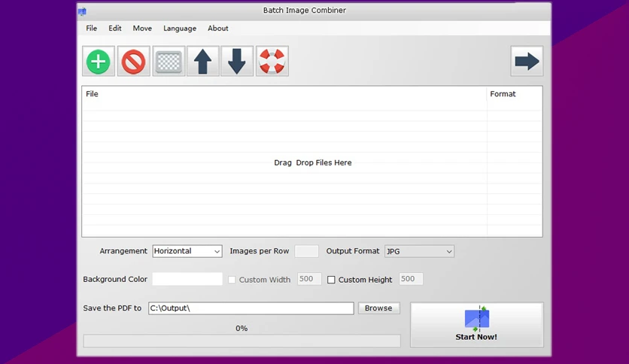Pick a color in Background Color swatch

point(187,279)
